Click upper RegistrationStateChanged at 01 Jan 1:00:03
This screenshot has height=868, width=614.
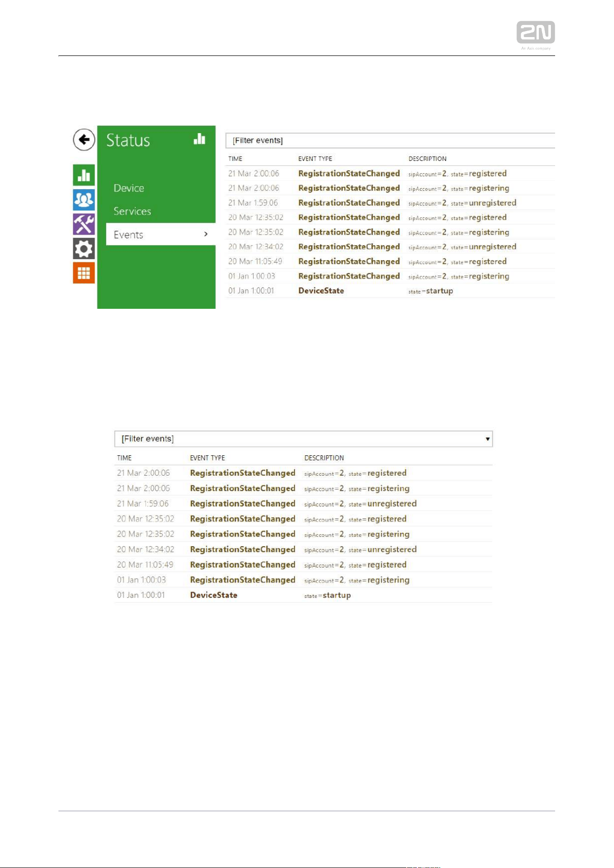[x=349, y=276]
